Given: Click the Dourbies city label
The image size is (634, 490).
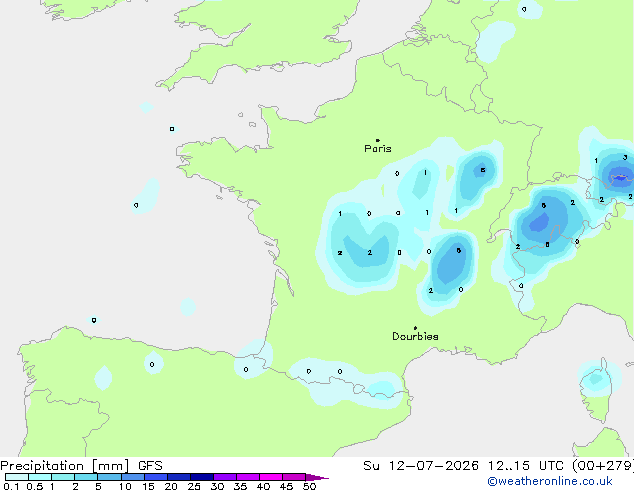Looking at the screenshot, I should [x=415, y=336].
